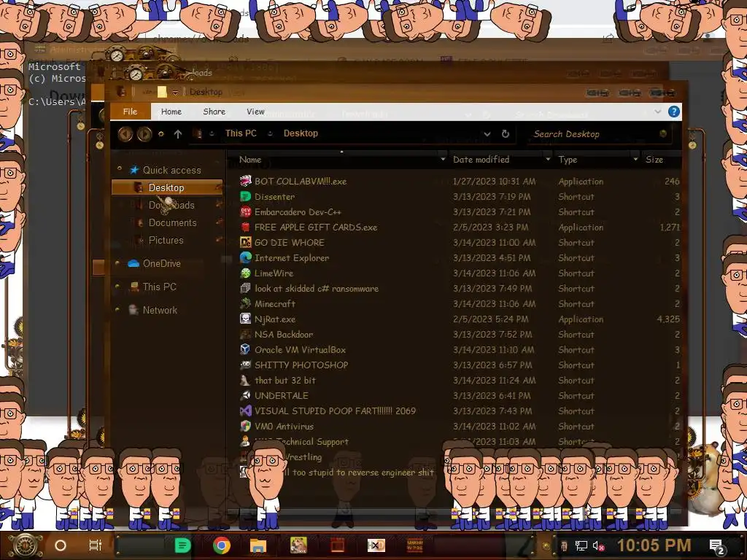Image resolution: width=747 pixels, height=560 pixels.
Task: Click This PC in the address bar
Action: (241, 133)
